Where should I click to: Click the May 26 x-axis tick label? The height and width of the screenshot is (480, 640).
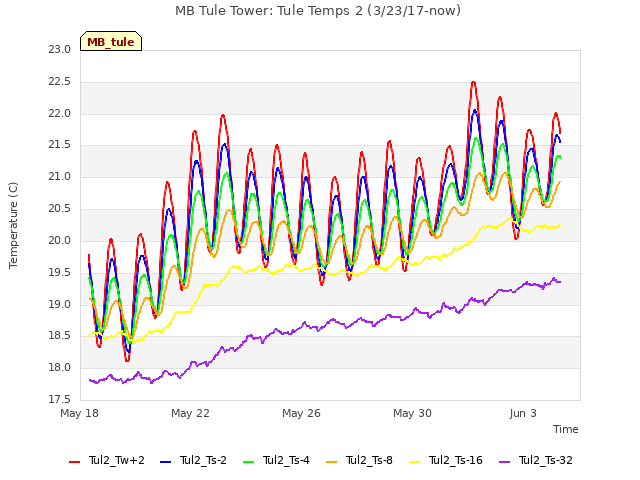(x=302, y=413)
